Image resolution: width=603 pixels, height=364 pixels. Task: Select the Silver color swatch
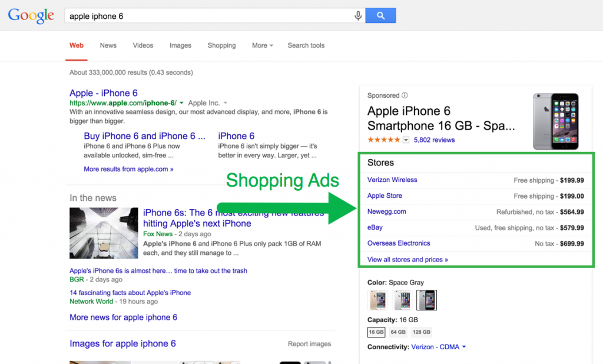pos(402,300)
